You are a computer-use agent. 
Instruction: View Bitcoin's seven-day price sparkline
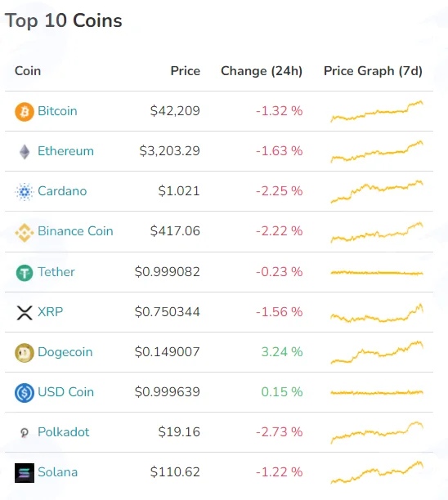click(x=377, y=111)
